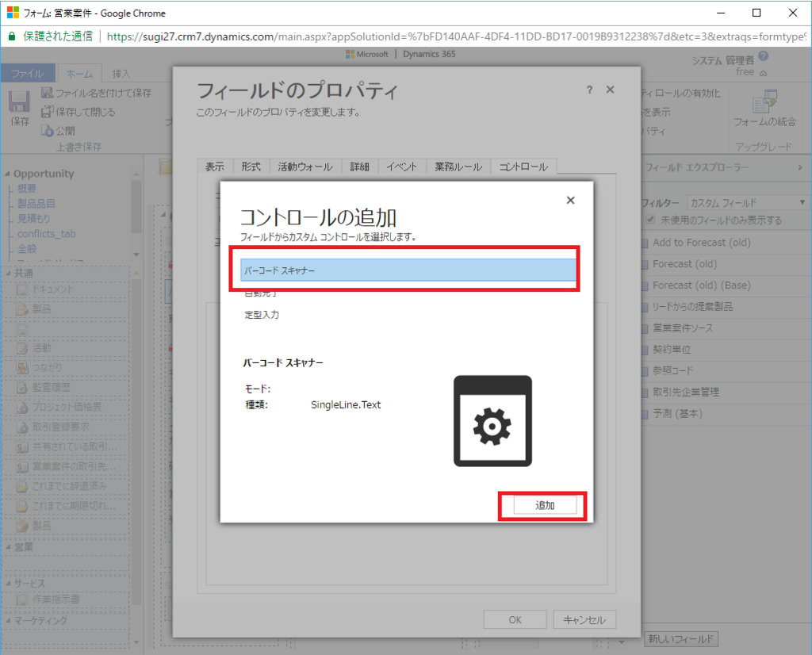The image size is (812, 655).
Task: Click the 保護された通信 lock icon
Action: click(11, 36)
